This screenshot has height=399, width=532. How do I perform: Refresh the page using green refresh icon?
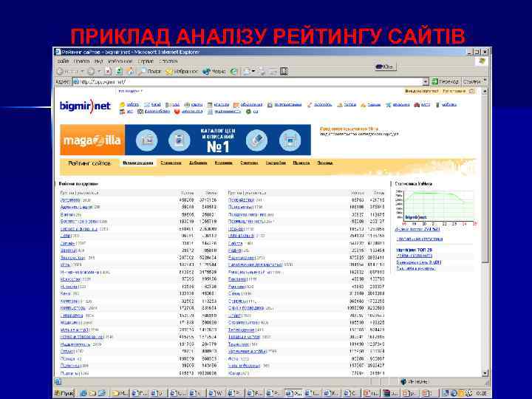click(x=119, y=72)
